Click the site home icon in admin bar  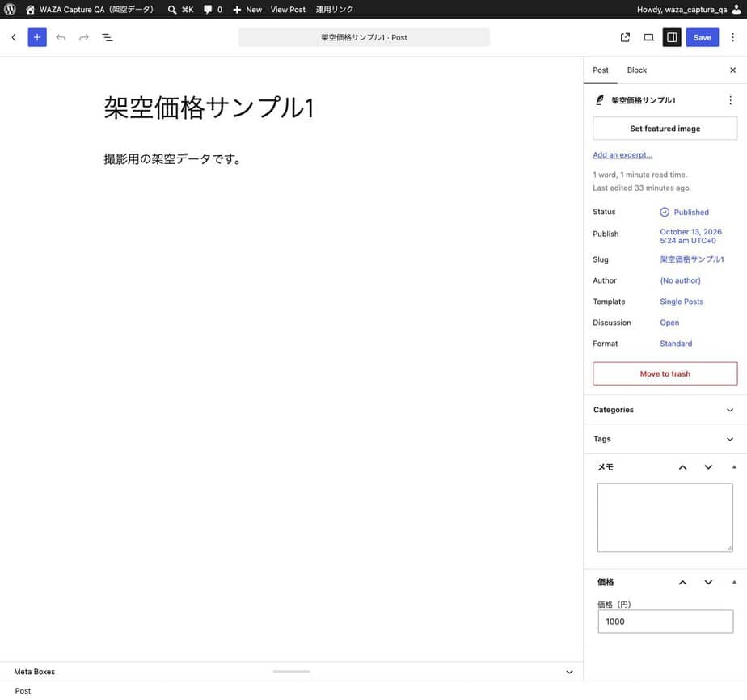click(30, 9)
